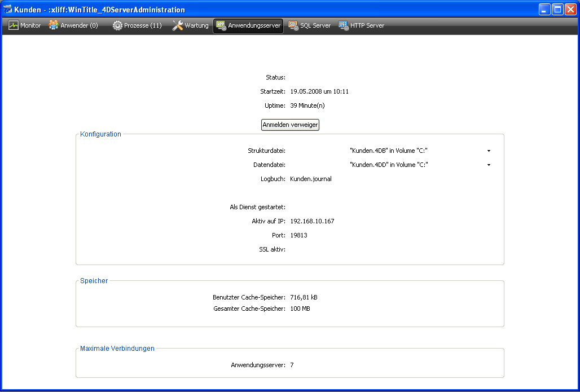The height and width of the screenshot is (392, 580).
Task: Open the Anwender (0) tab
Action: click(73, 25)
